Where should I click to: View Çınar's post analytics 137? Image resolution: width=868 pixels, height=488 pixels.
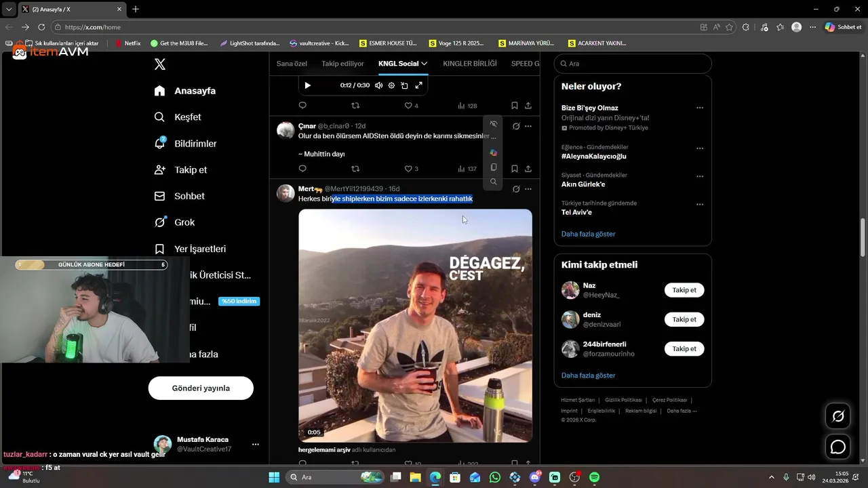(x=467, y=169)
